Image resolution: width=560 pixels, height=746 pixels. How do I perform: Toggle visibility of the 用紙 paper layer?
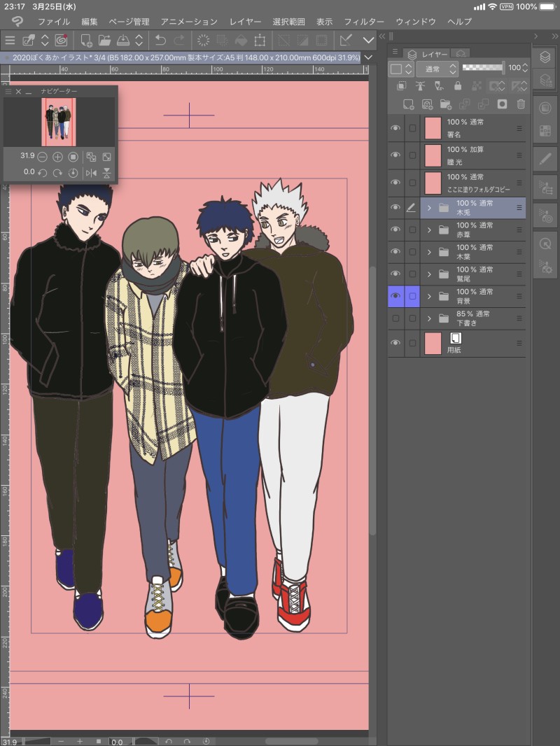coord(395,343)
